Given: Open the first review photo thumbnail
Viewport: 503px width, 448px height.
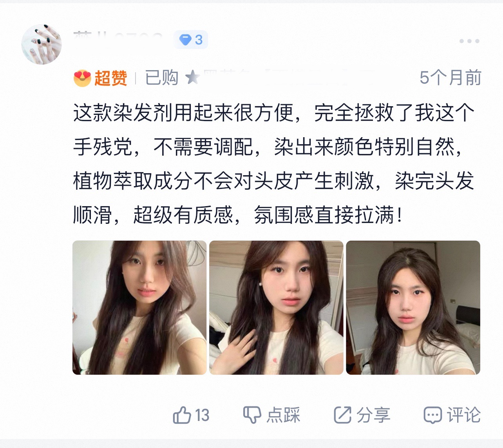Looking at the screenshot, I should [x=139, y=308].
